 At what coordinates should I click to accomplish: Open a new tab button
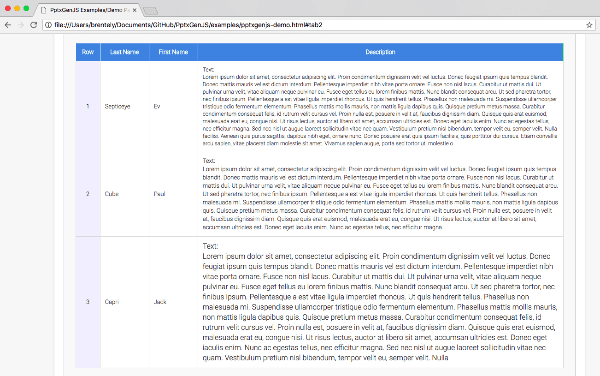point(150,11)
